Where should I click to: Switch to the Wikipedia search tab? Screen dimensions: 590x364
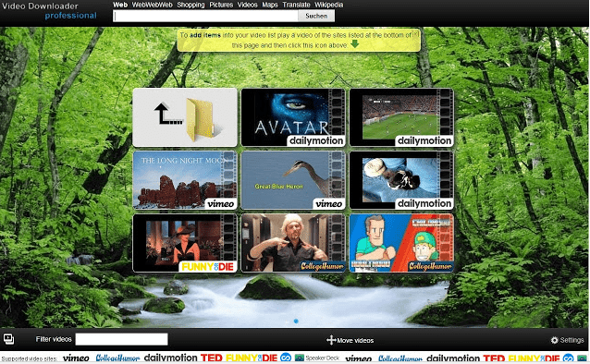[x=328, y=5]
